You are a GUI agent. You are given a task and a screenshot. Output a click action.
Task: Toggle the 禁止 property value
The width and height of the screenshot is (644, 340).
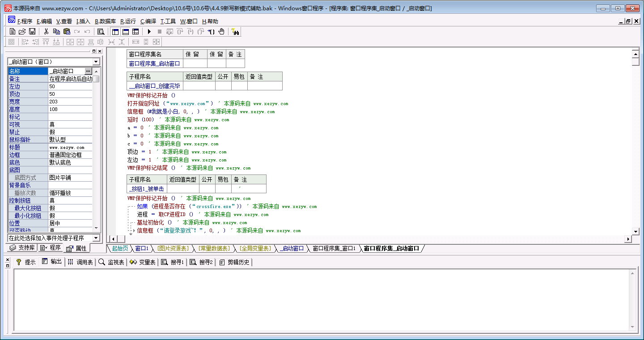(70, 132)
